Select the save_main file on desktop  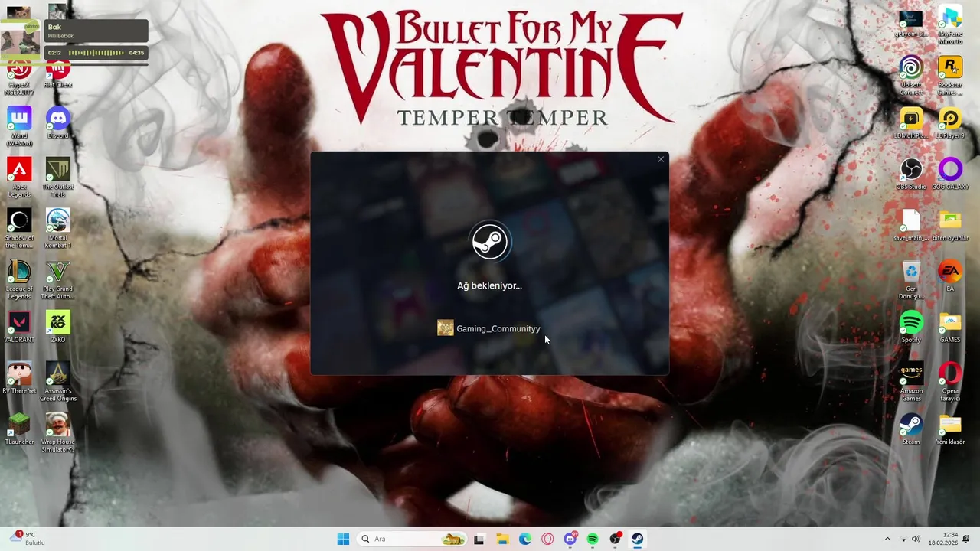tap(911, 224)
